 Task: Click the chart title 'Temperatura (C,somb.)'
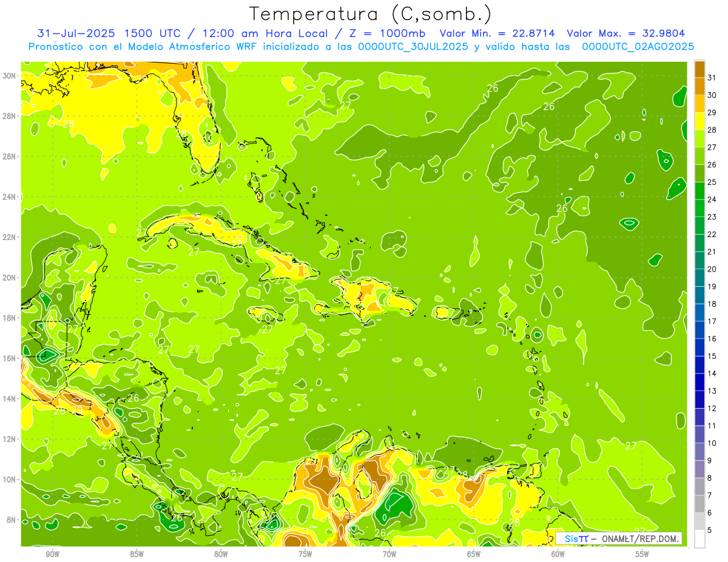pyautogui.click(x=371, y=15)
